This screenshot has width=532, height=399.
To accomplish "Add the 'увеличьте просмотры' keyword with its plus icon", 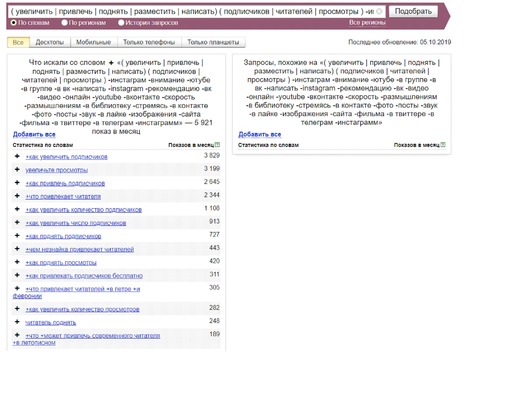I will [x=17, y=169].
